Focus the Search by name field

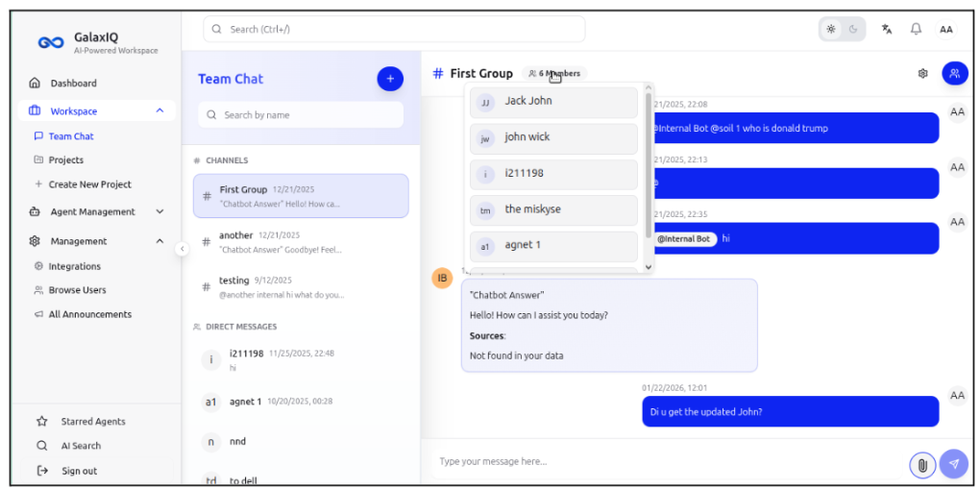coord(301,115)
